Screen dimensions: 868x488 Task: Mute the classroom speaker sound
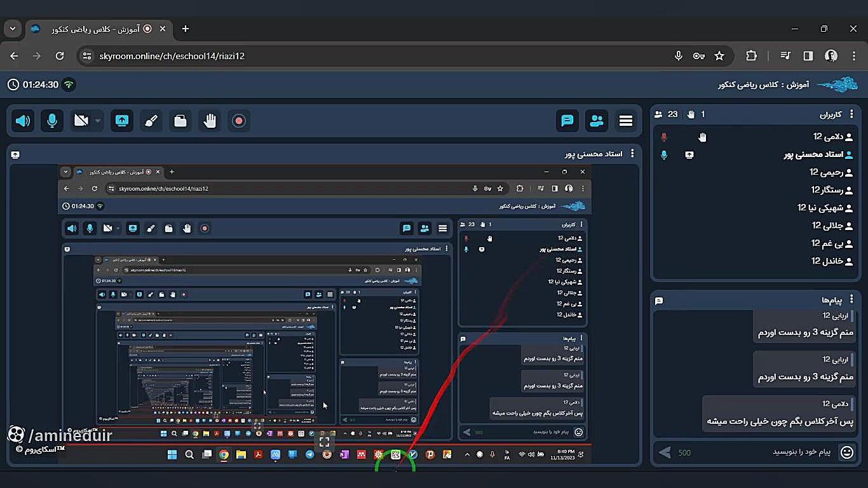(x=24, y=121)
